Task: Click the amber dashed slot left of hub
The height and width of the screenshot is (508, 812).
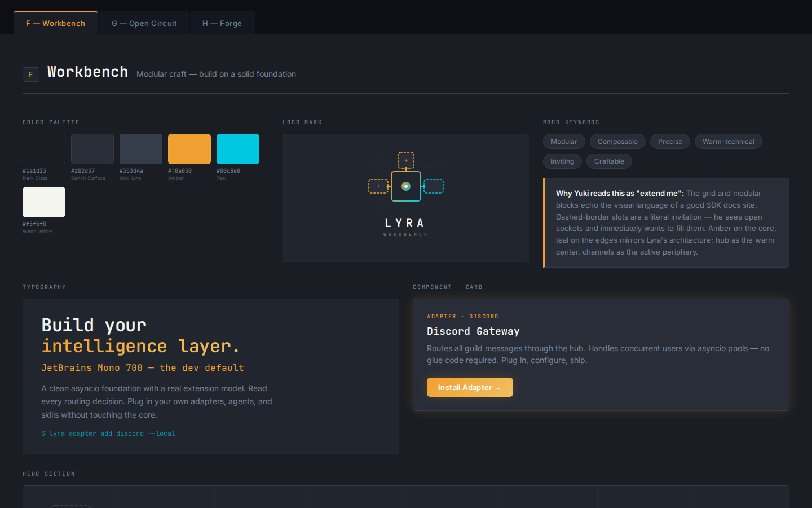Action: coord(378,186)
